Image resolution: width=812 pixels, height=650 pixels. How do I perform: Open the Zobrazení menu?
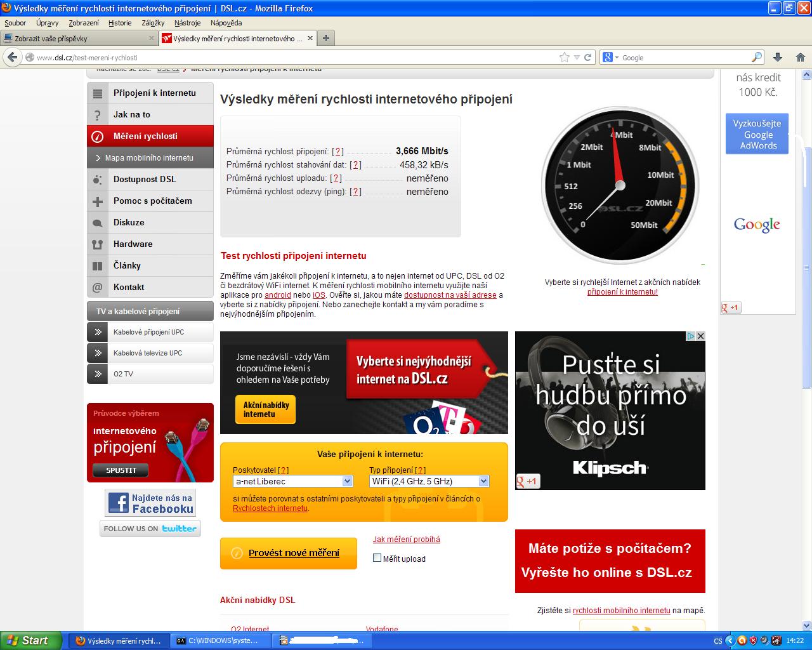click(84, 23)
